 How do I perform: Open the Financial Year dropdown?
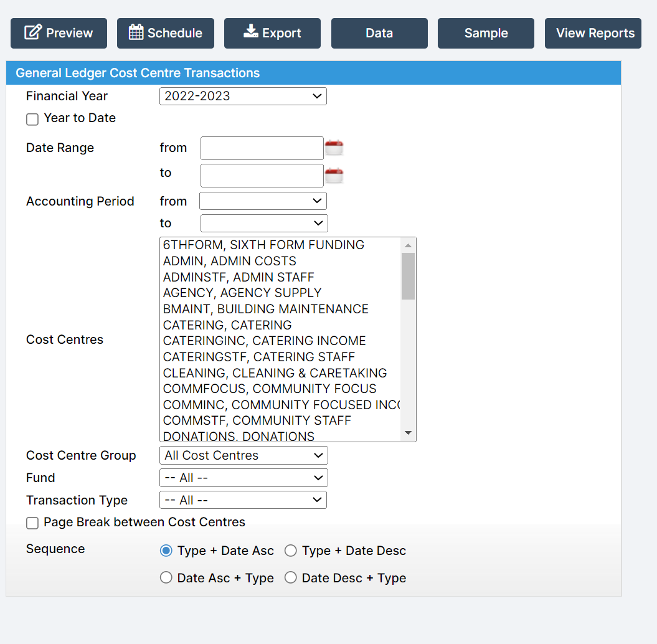coord(243,96)
